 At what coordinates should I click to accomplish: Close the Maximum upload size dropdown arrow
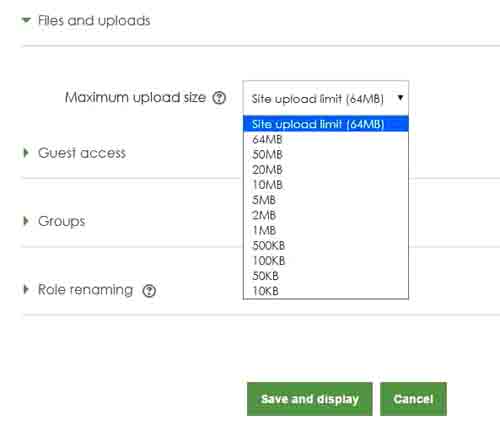(x=400, y=98)
